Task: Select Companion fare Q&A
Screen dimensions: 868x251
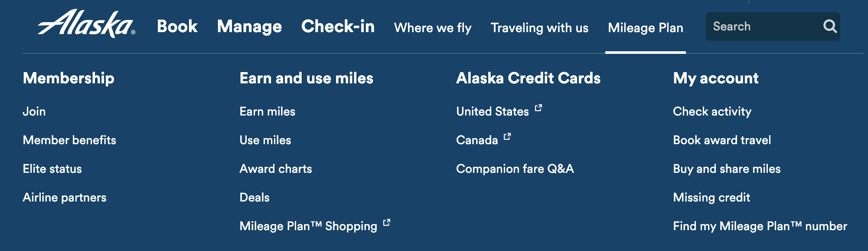Action: click(x=515, y=169)
